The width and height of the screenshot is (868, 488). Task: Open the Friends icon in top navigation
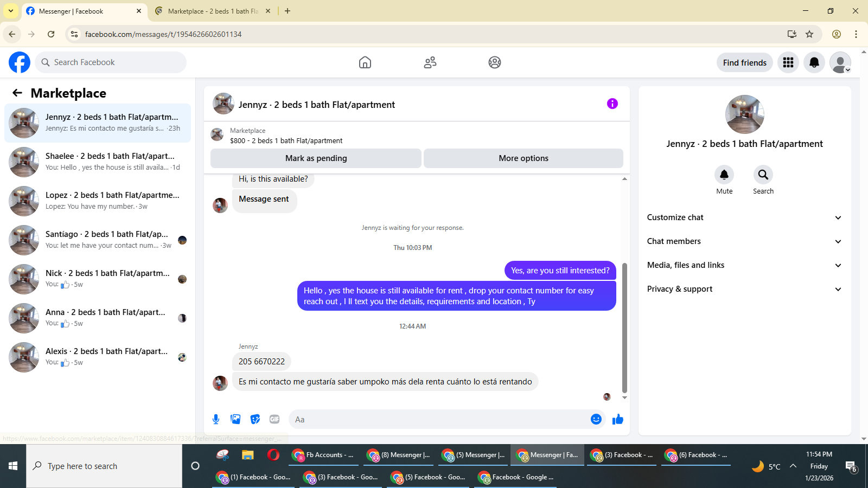pos(430,62)
